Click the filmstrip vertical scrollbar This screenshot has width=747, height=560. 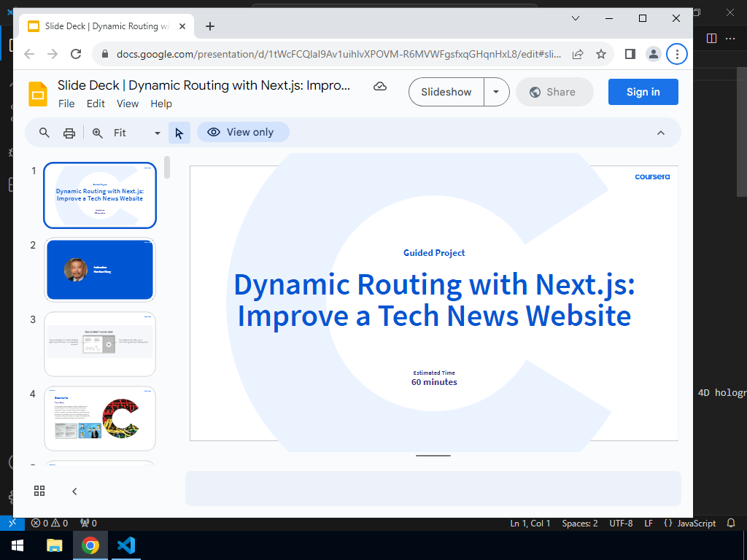click(167, 168)
